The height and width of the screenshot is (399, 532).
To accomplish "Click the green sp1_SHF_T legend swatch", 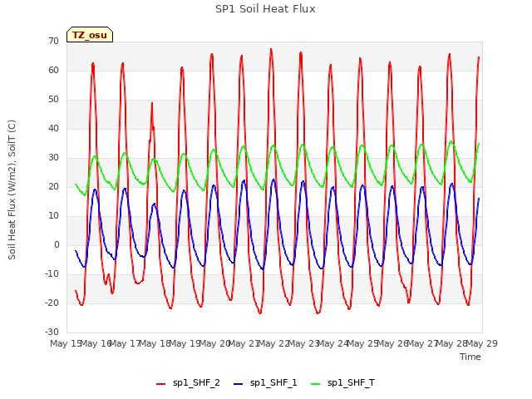I will coord(316,384).
